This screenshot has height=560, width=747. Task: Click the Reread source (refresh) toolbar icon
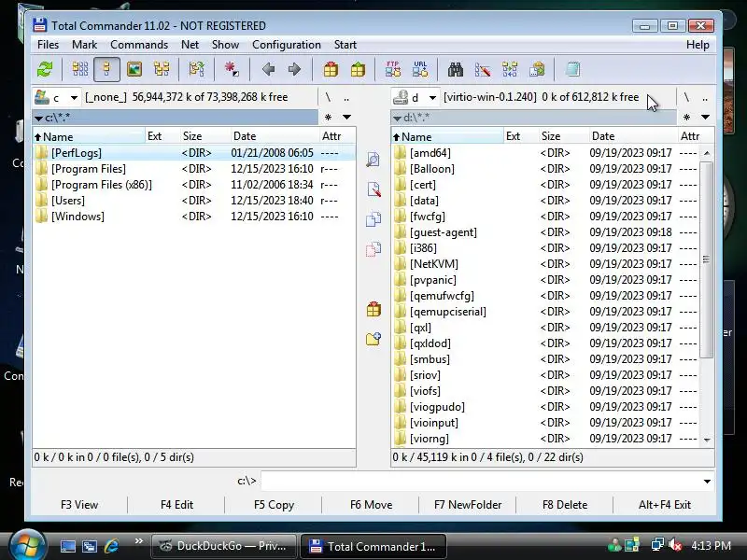(45, 69)
